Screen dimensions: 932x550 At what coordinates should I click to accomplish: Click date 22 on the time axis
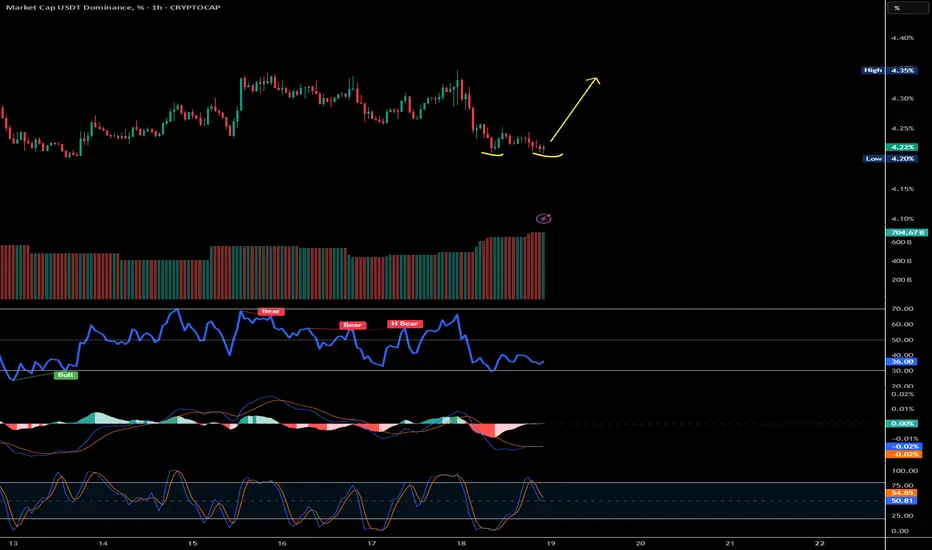820,543
